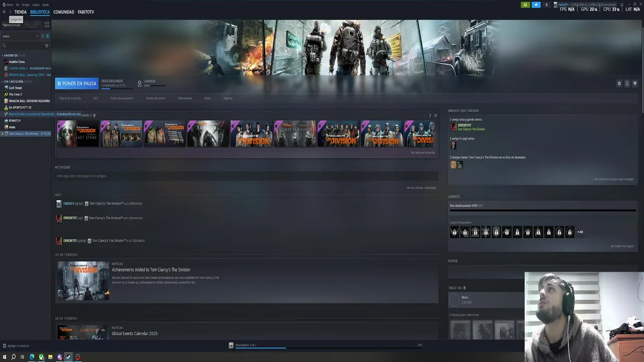644x362 pixels.
Task: Open advanced filter options icon
Action: tap(47, 46)
